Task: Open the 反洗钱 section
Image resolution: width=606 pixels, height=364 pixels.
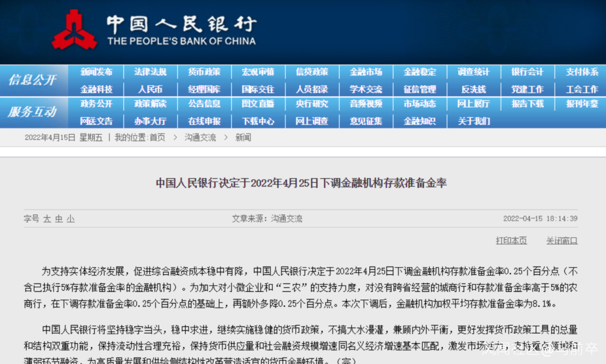Action: tap(474, 90)
